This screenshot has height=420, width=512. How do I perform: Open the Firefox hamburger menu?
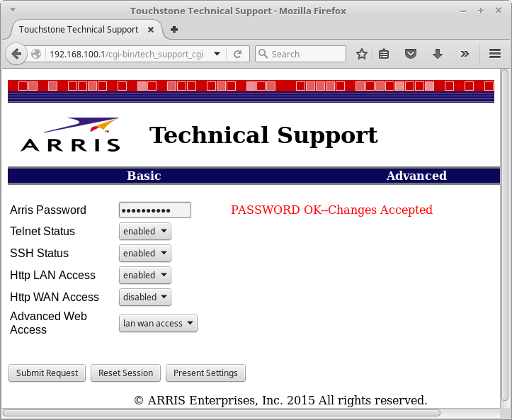coord(495,54)
